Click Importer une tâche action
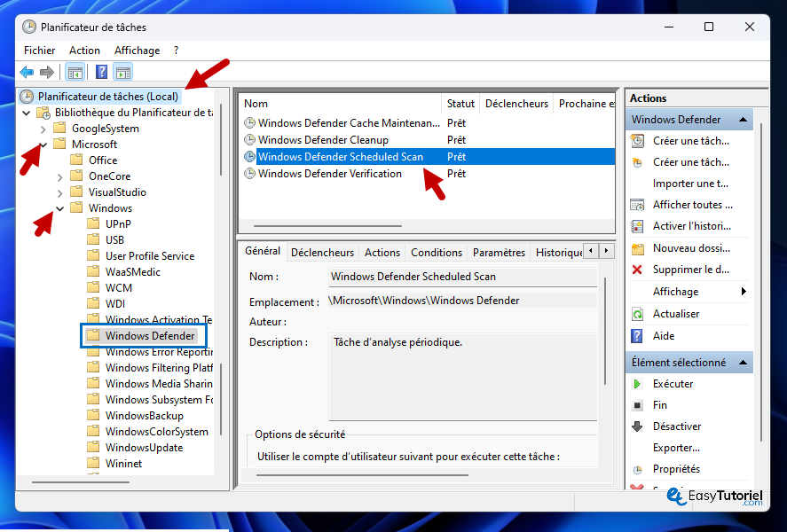This screenshot has height=532, width=787. pyautogui.click(x=690, y=184)
